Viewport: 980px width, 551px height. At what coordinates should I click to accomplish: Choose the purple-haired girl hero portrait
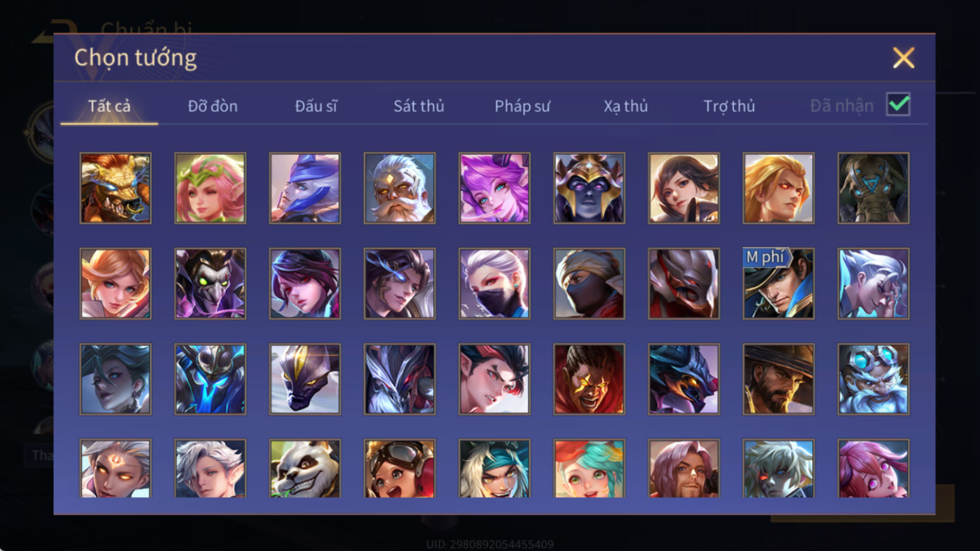coord(494,188)
